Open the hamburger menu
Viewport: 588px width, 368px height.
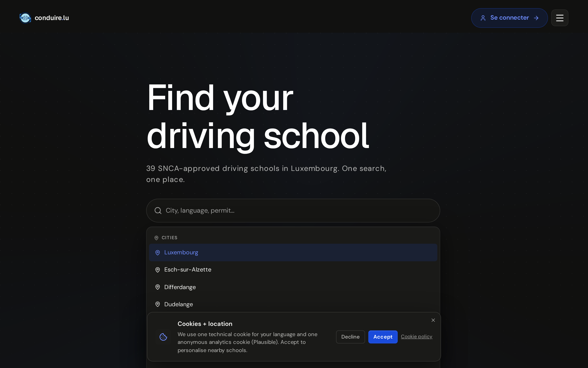coord(560,18)
